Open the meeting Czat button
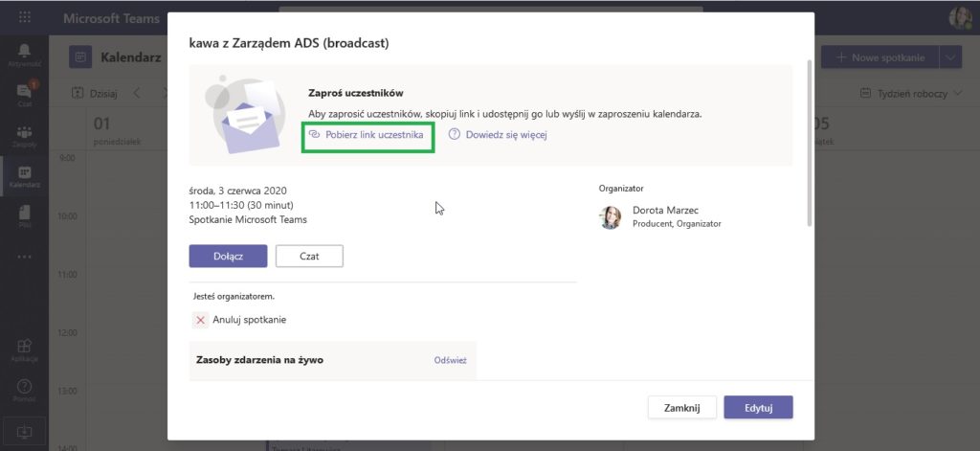This screenshot has width=980, height=451. 309,256
